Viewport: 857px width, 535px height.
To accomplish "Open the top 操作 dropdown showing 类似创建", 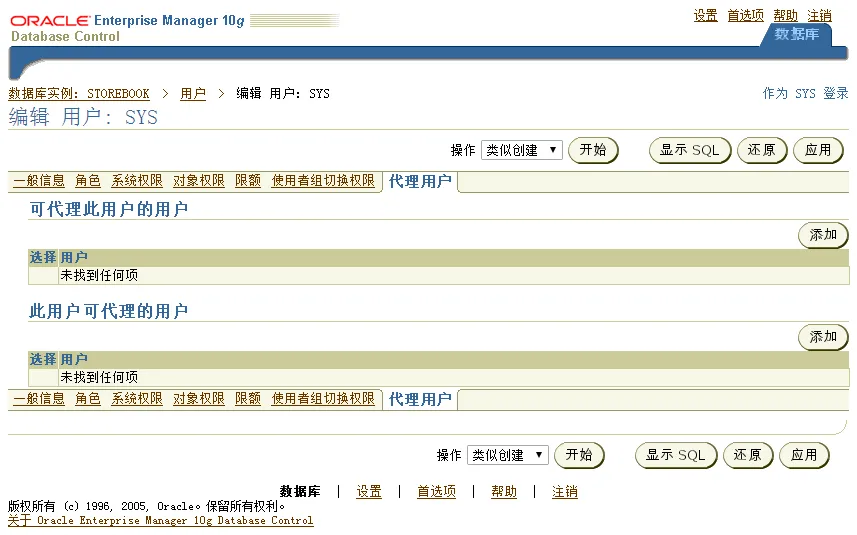I will [521, 150].
